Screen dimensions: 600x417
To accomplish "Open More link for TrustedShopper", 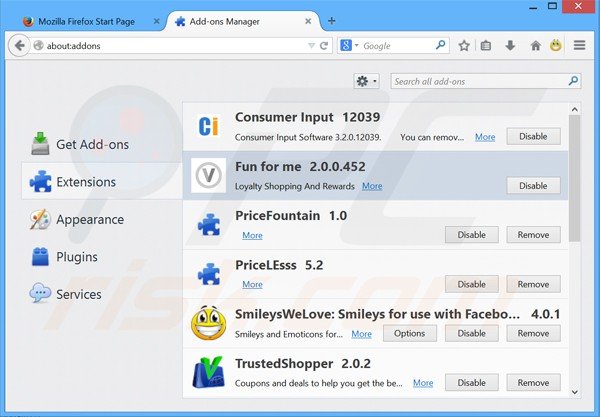I will point(423,383).
